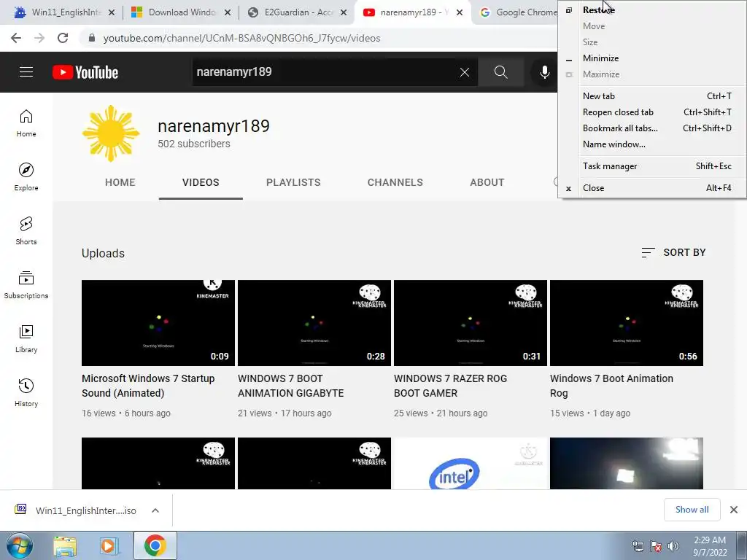Click the YouTube logo

click(x=85, y=72)
